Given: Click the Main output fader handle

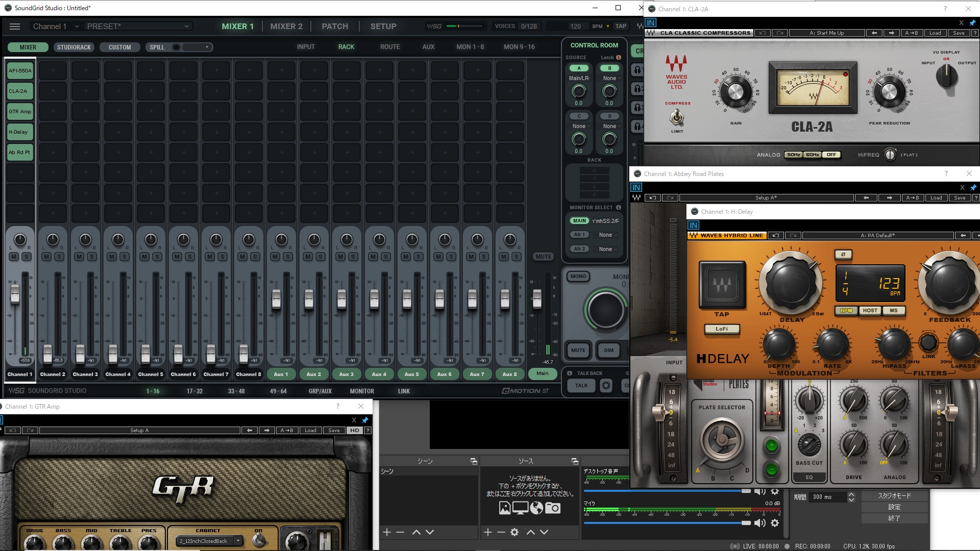Looking at the screenshot, I should point(537,299).
